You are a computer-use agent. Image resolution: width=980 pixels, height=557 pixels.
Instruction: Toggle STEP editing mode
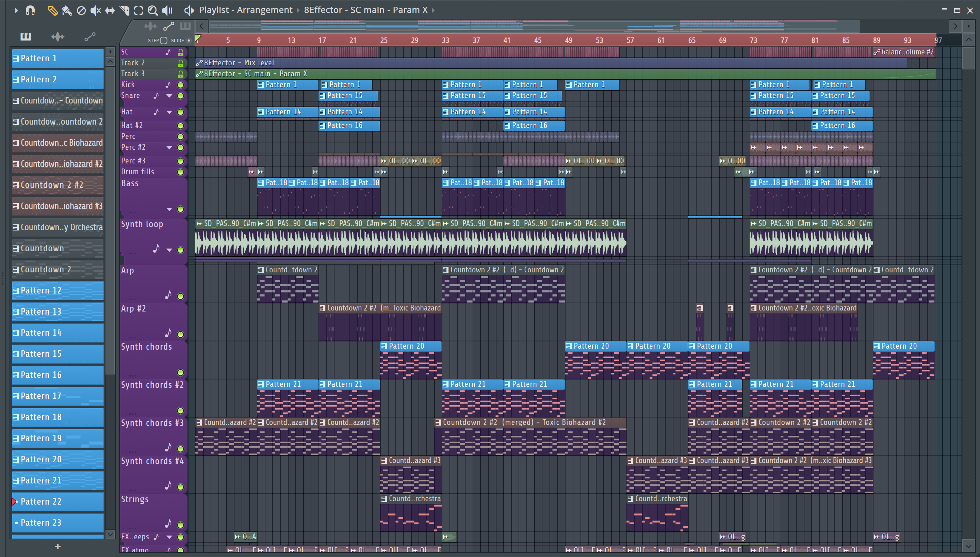164,41
